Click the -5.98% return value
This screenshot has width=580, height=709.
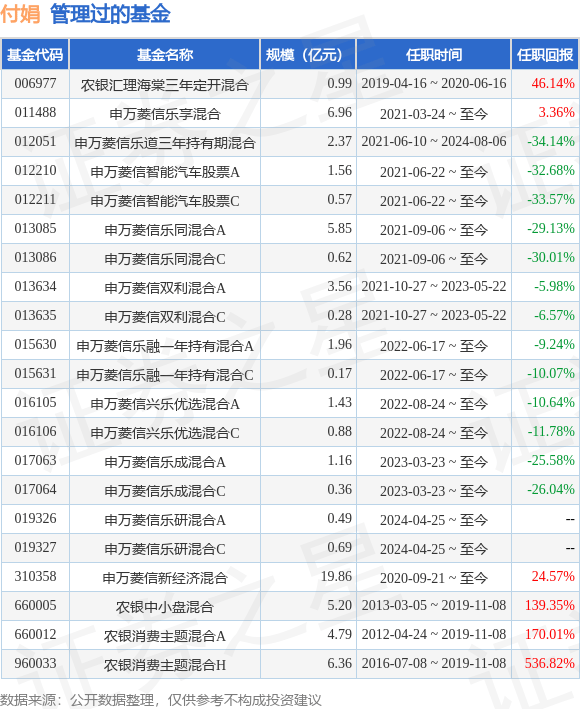click(x=554, y=286)
